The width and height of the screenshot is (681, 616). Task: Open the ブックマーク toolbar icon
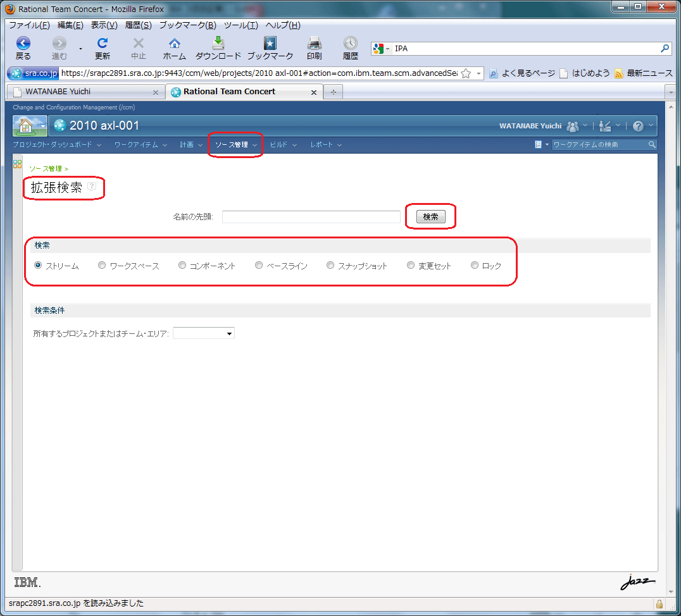coord(270,44)
